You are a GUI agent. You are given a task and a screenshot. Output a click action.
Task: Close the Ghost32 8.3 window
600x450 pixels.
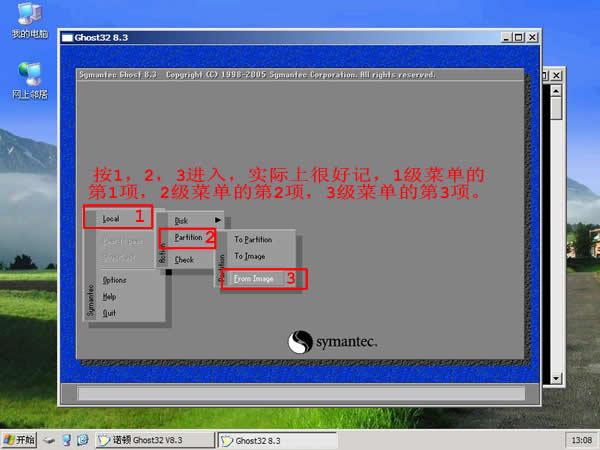pyautogui.click(x=532, y=37)
